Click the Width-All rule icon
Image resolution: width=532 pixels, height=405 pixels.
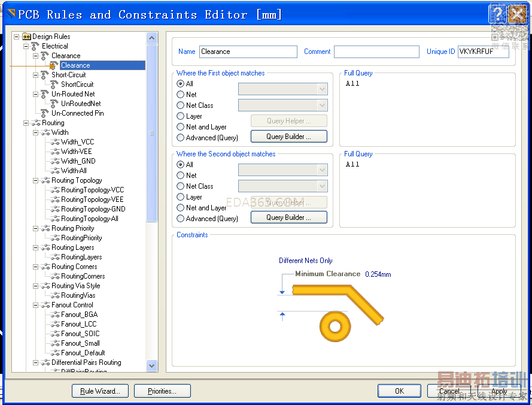coord(55,171)
